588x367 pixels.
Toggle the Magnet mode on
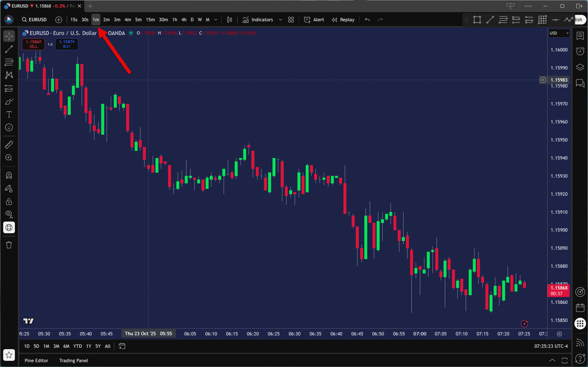pos(9,175)
